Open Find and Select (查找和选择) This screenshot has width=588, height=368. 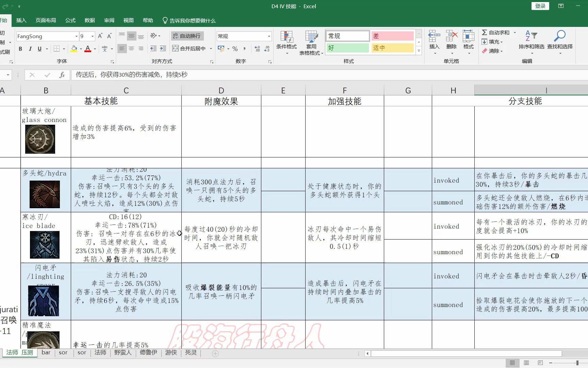560,43
